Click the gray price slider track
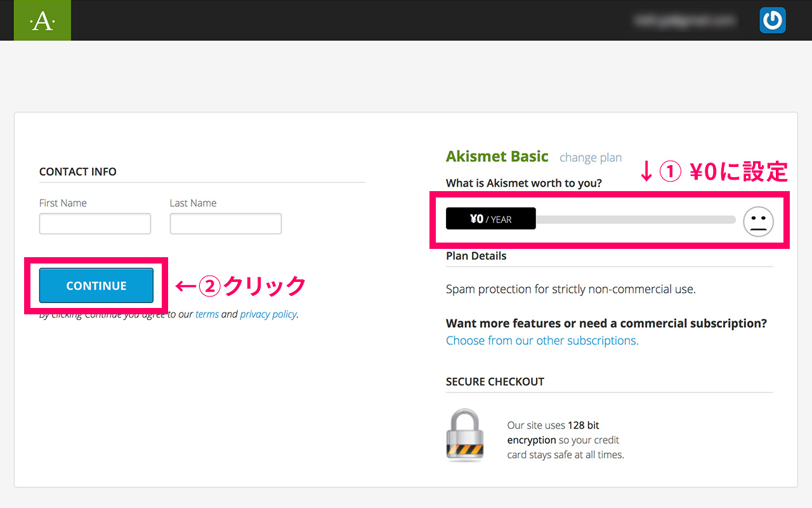This screenshot has width=812, height=508. click(634, 220)
